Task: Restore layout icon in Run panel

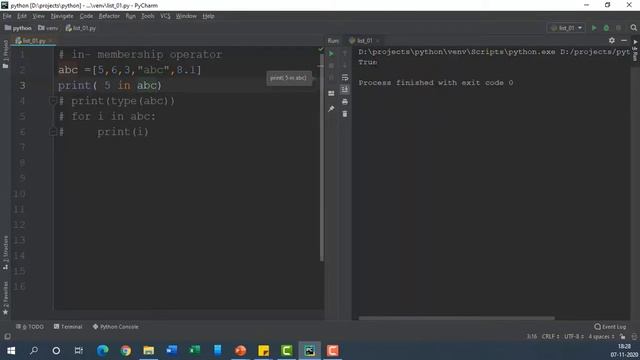Action: coord(331,93)
